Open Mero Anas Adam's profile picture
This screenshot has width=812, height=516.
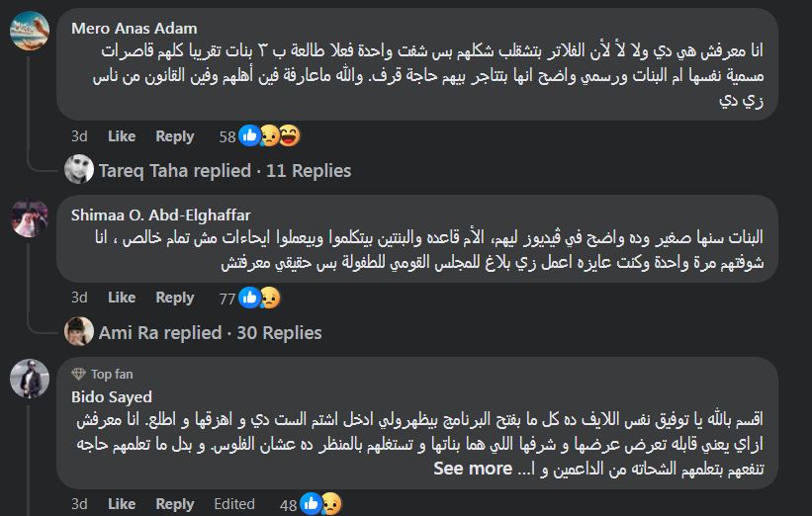point(30,31)
